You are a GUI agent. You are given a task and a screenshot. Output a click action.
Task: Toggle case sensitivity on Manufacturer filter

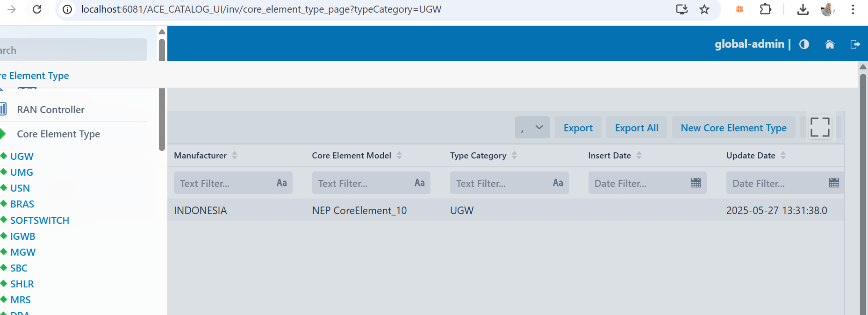281,183
